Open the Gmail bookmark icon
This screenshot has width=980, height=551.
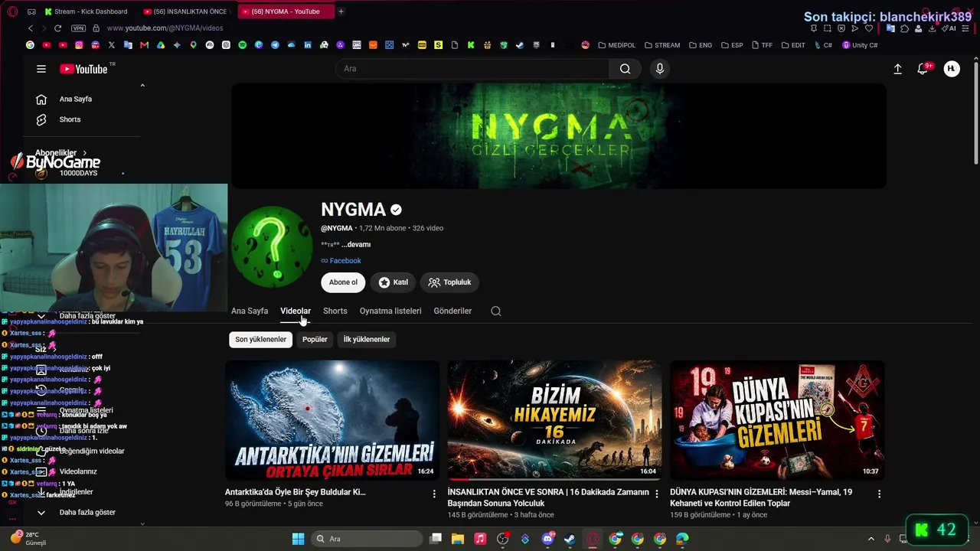click(144, 45)
